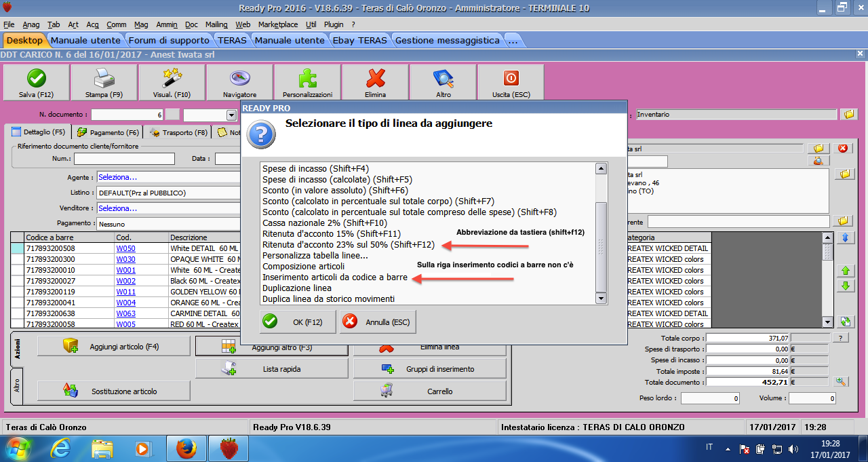Open Firefox from the taskbar

coord(186,448)
